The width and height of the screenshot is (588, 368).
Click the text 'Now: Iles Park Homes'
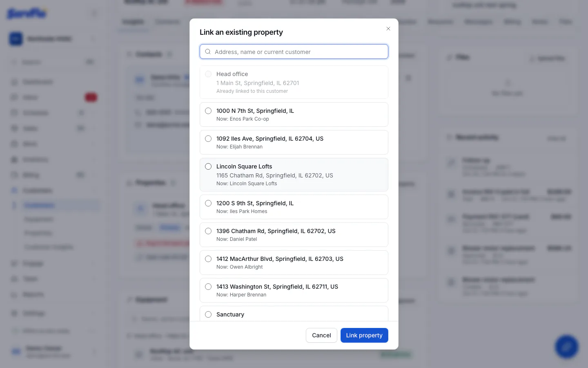[x=242, y=211]
